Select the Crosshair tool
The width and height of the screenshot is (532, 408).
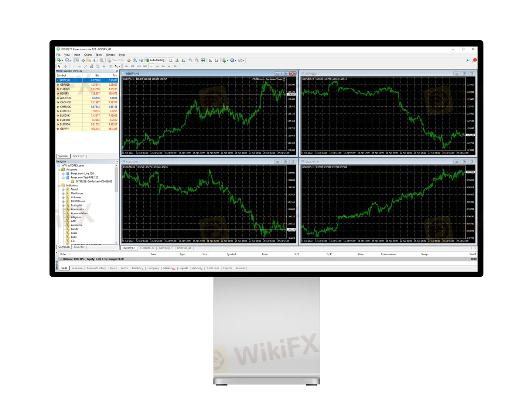[x=65, y=66]
